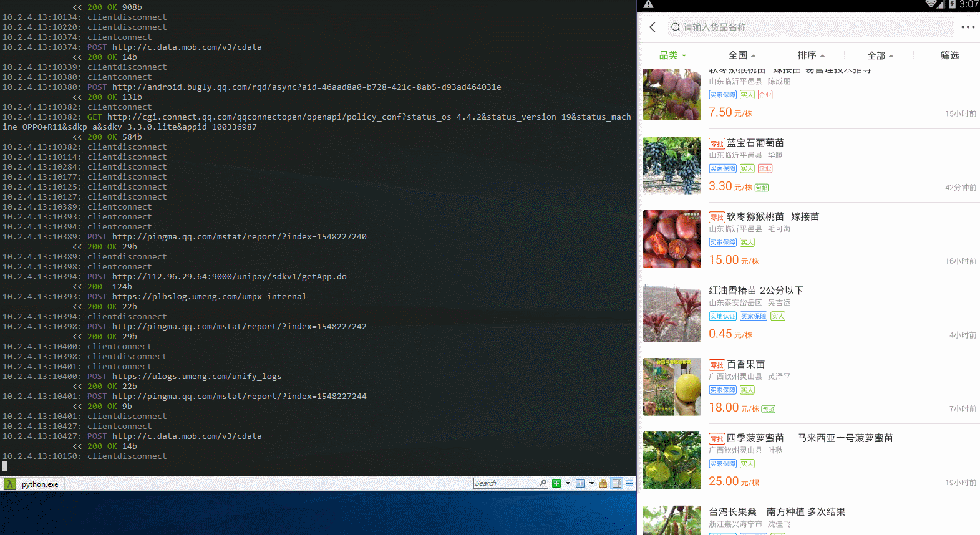The height and width of the screenshot is (535, 980).
Task: Open the 红油香椿苗 2公分以下 listing
Action: 756,291
